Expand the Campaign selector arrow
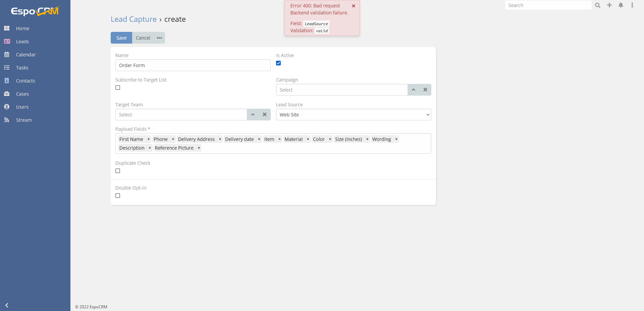 point(414,90)
